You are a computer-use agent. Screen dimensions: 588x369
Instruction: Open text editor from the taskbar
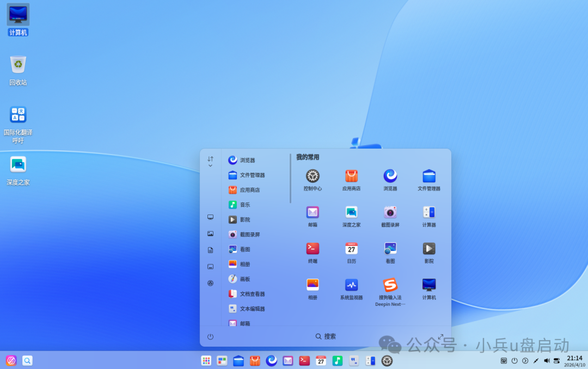[x=354, y=361]
